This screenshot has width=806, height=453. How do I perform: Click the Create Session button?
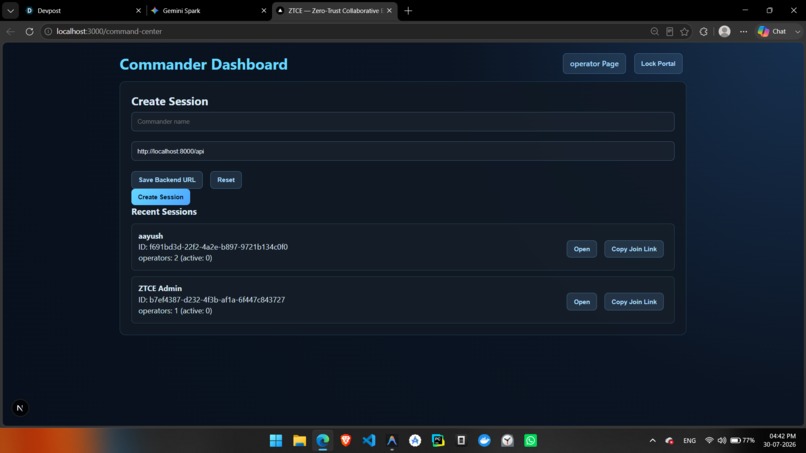(160, 197)
